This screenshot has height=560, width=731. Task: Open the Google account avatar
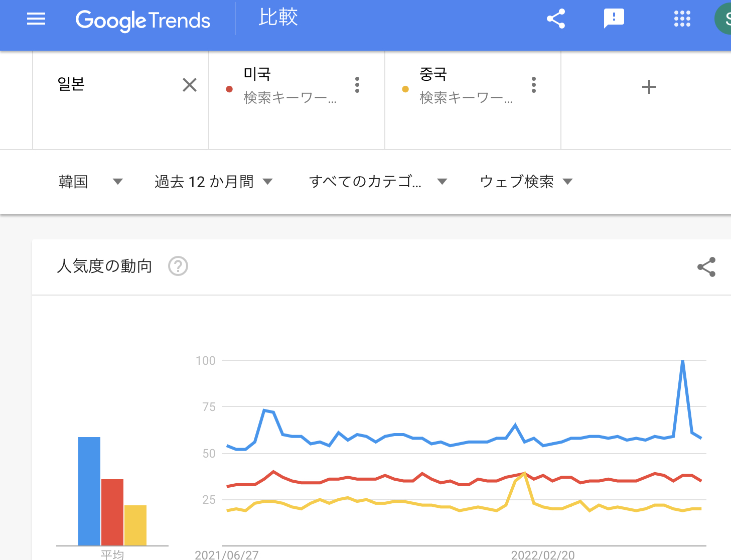[x=724, y=19]
